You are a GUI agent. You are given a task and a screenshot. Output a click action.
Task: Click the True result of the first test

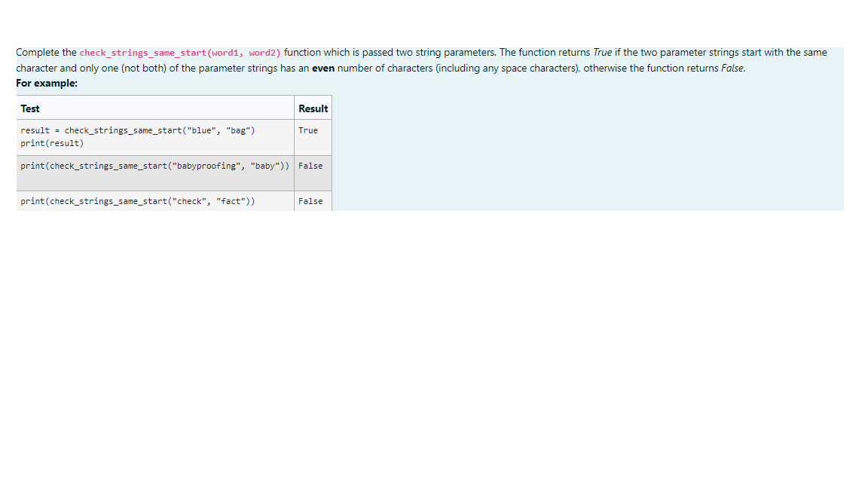pos(307,130)
